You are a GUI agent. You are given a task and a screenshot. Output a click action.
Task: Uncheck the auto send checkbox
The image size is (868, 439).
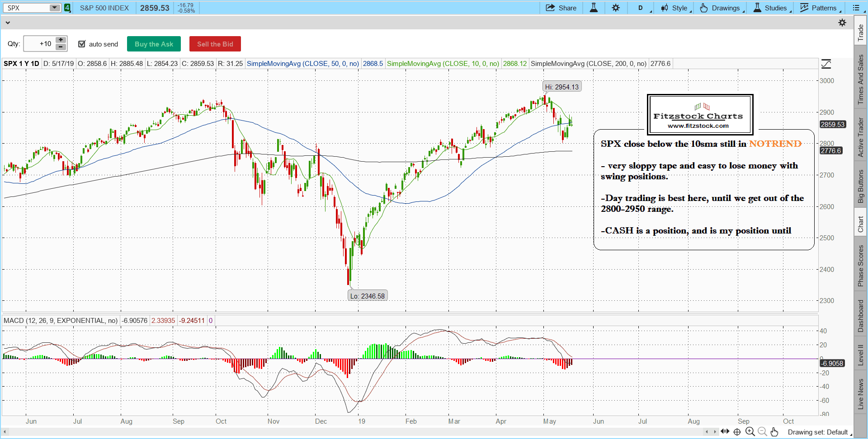82,44
